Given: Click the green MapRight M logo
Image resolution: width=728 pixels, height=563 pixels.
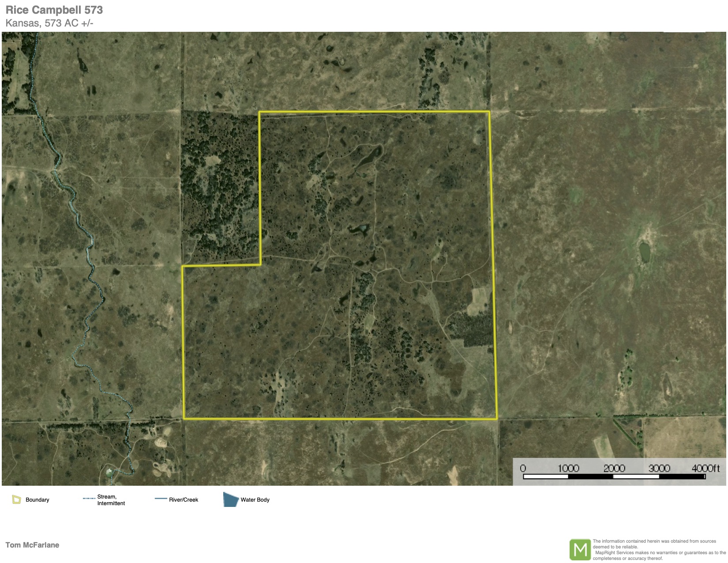Looking at the screenshot, I should click(580, 550).
